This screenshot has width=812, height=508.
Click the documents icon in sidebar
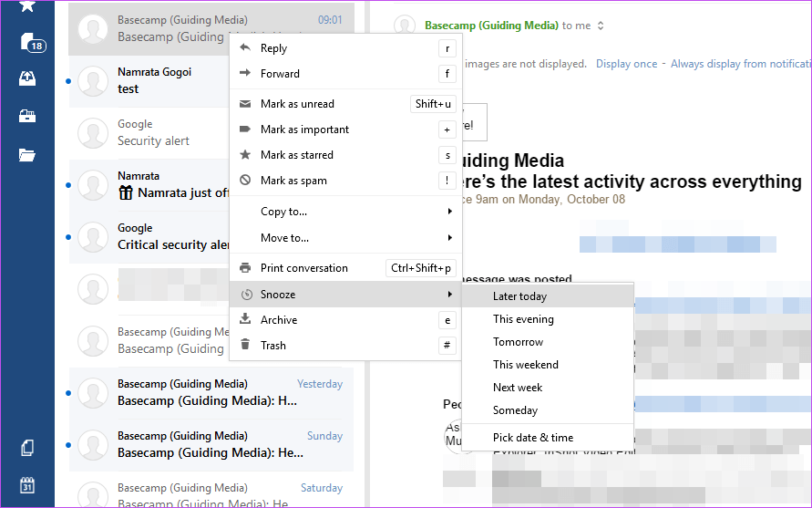tap(27, 448)
